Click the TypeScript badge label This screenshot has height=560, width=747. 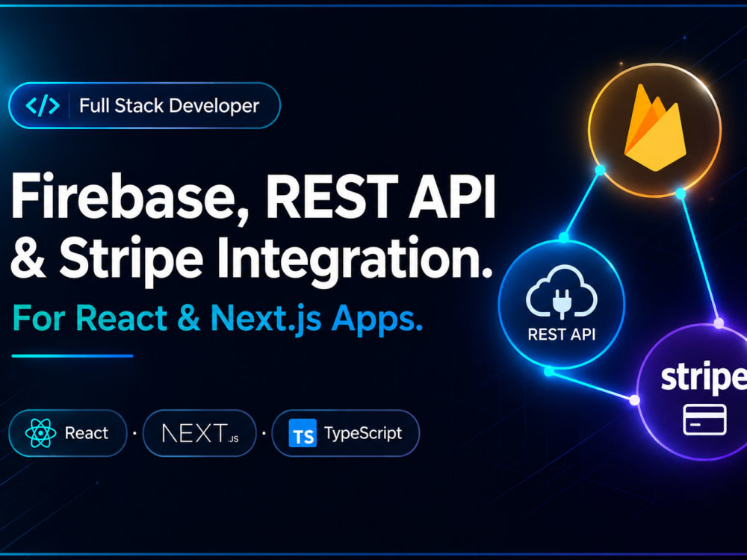click(x=363, y=433)
